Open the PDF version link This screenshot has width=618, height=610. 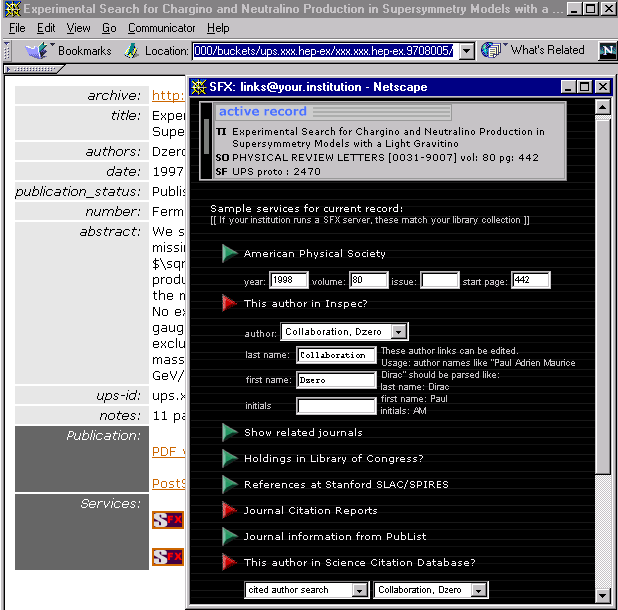(x=168, y=452)
